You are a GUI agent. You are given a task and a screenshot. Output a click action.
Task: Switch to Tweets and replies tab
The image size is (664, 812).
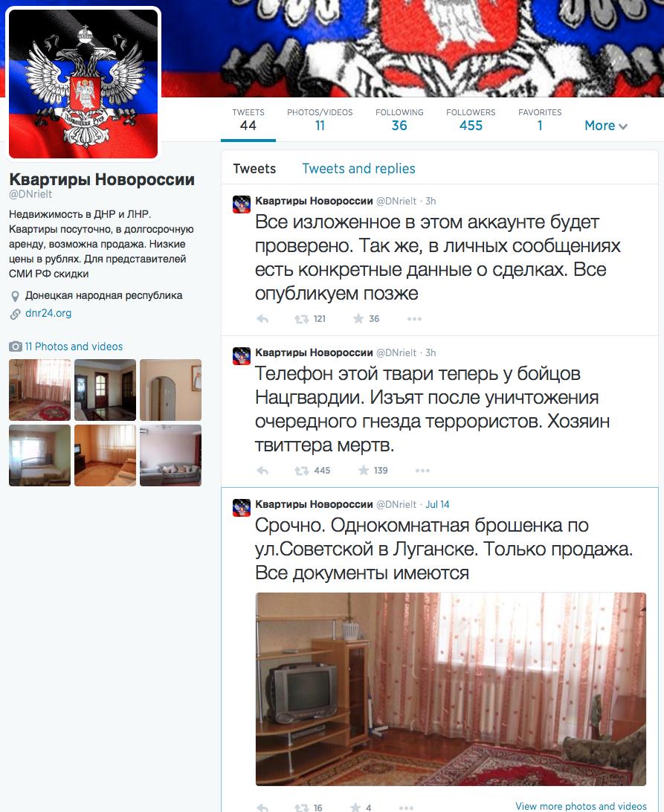point(358,168)
